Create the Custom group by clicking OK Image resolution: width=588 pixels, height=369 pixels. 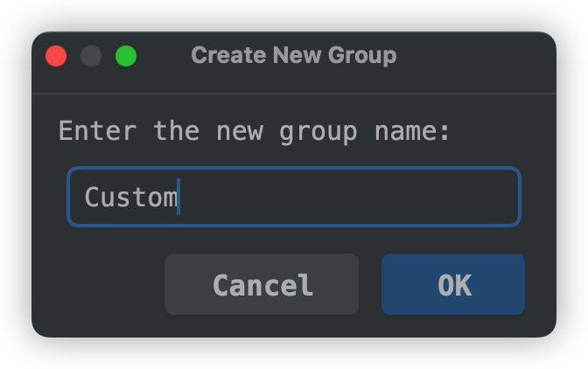[x=453, y=284]
